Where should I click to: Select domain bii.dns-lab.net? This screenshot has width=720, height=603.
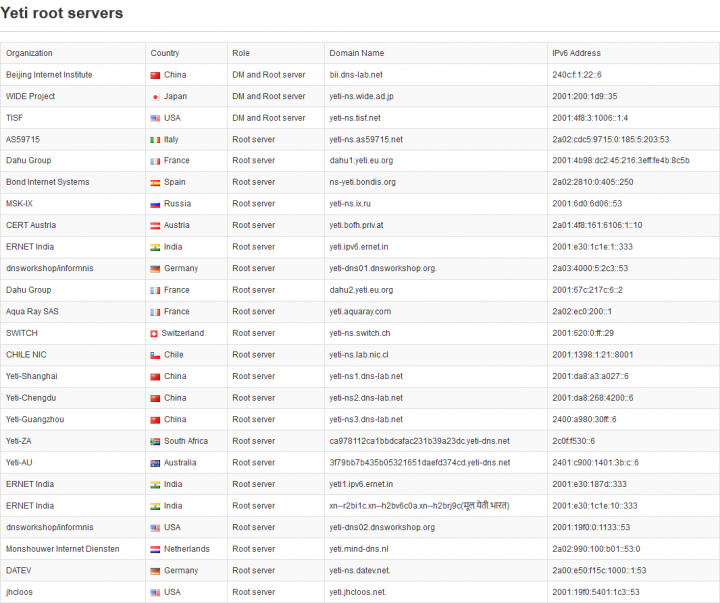pos(356,75)
